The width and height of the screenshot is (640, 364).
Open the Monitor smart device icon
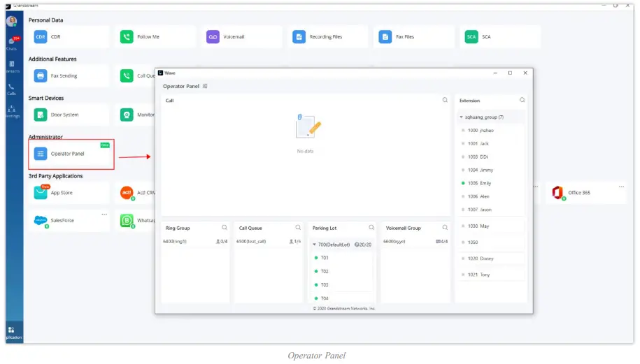(127, 115)
